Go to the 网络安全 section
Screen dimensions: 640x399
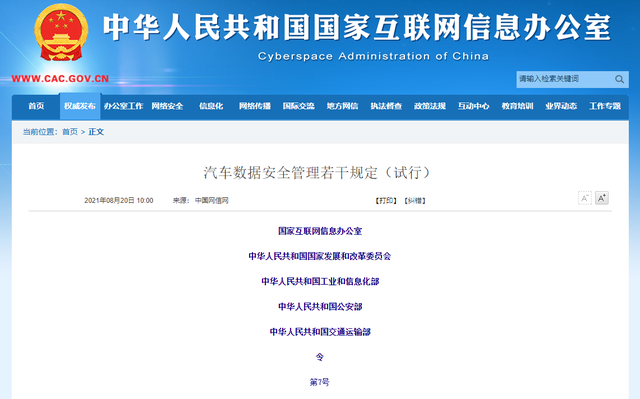coord(167,106)
